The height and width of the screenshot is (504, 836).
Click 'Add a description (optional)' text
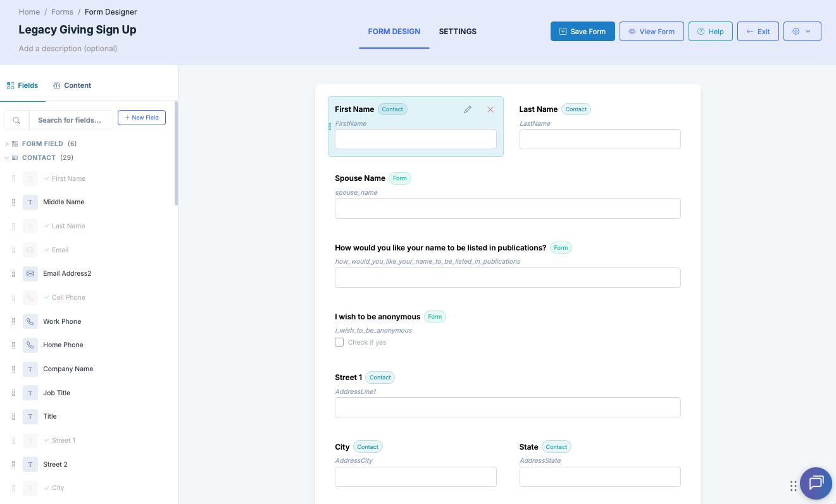68,49
